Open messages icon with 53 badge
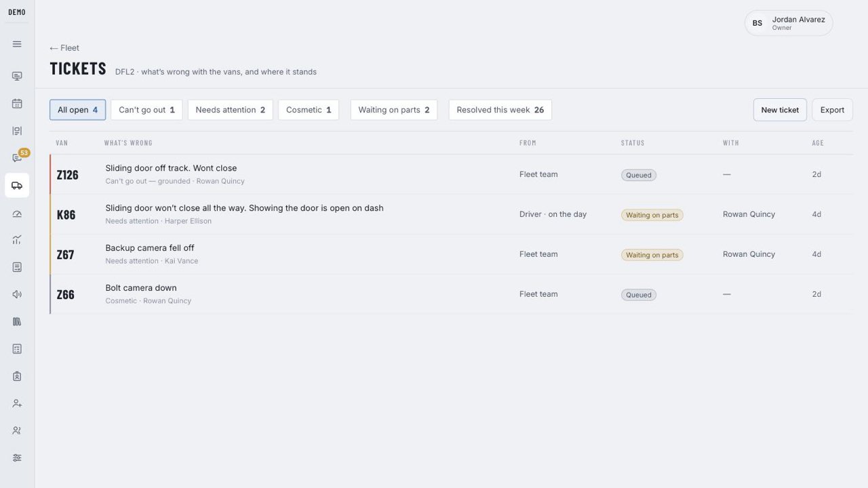 pyautogui.click(x=17, y=158)
